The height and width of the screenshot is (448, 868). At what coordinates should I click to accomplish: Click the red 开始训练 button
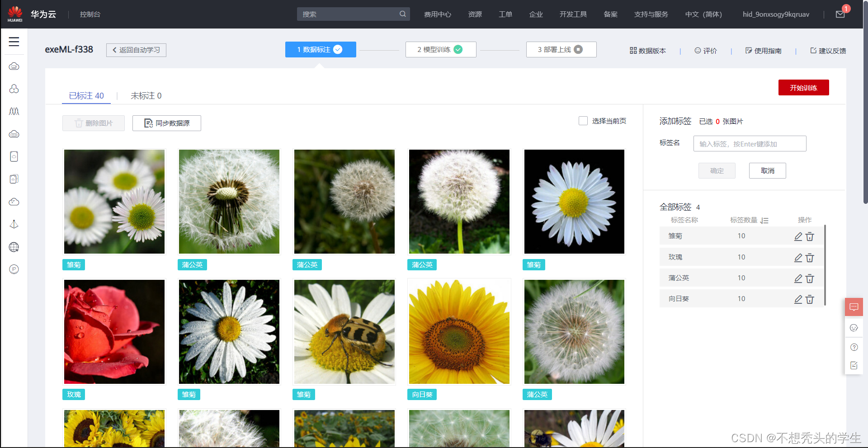tap(803, 88)
